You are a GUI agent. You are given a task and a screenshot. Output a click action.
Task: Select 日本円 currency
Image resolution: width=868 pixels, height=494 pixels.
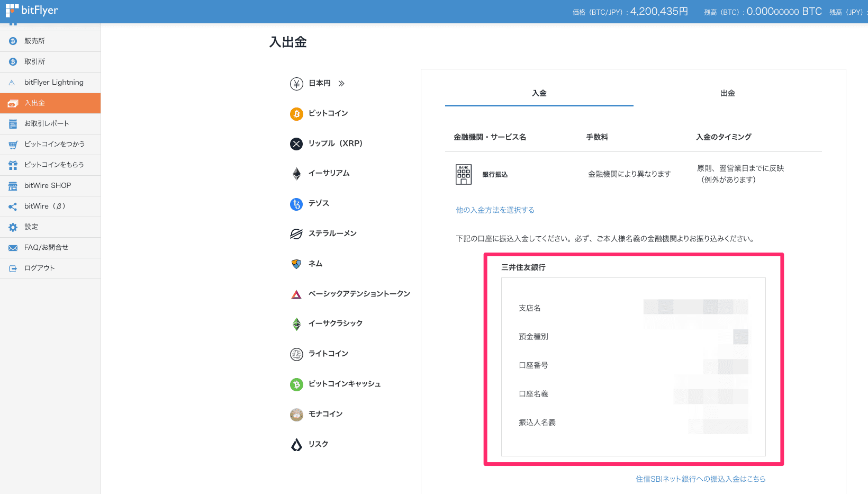tap(319, 83)
